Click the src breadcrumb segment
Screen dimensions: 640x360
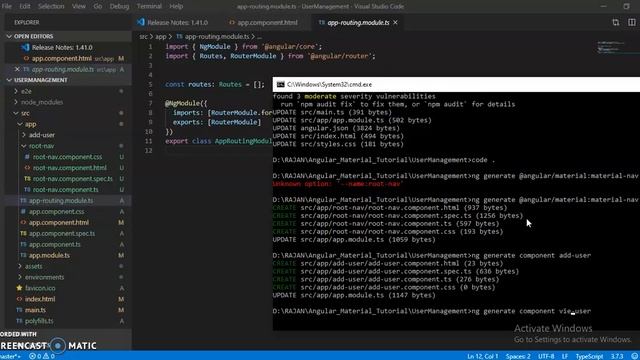pos(143,37)
